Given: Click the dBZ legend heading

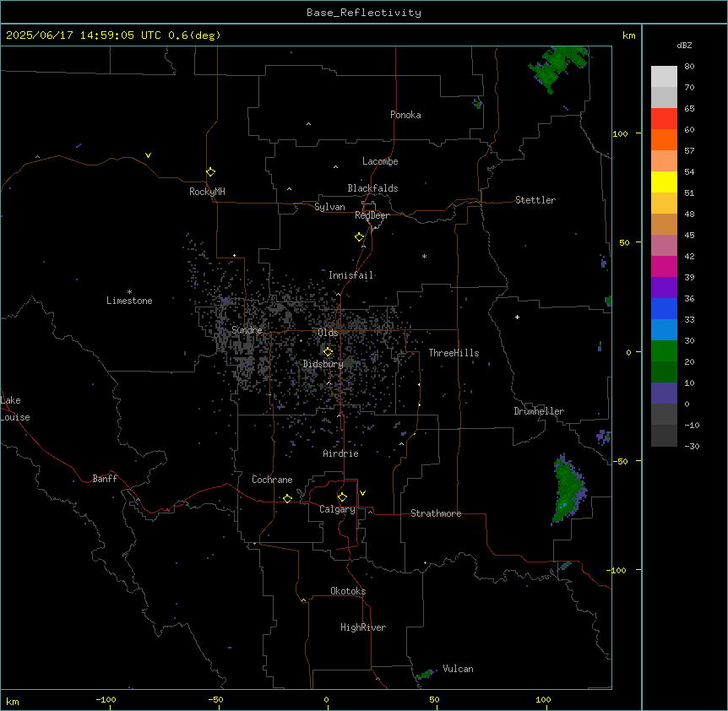Looking at the screenshot, I should pyautogui.click(x=684, y=45).
